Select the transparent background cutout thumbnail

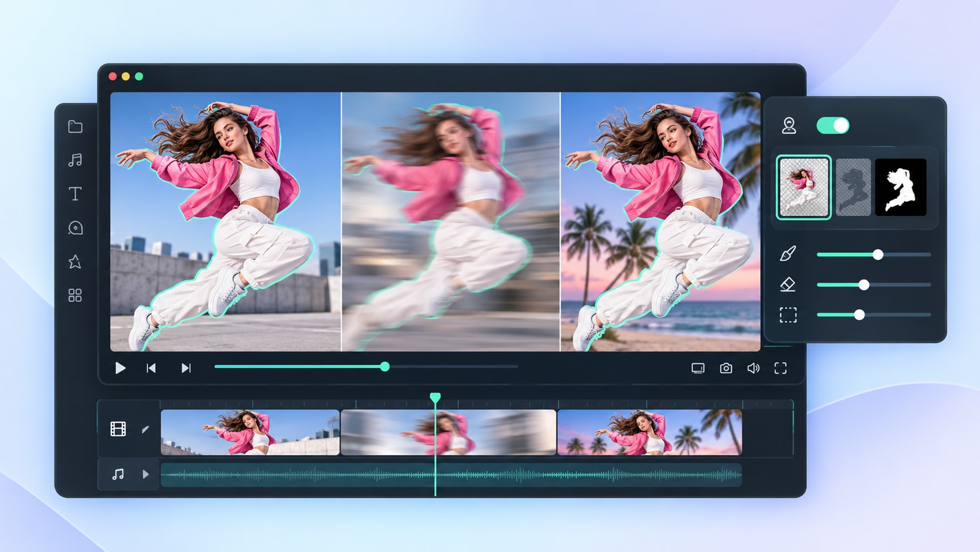[804, 187]
